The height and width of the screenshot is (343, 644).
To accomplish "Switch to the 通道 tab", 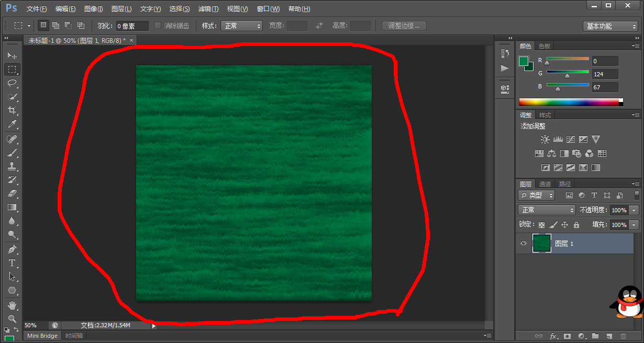I will tap(545, 184).
